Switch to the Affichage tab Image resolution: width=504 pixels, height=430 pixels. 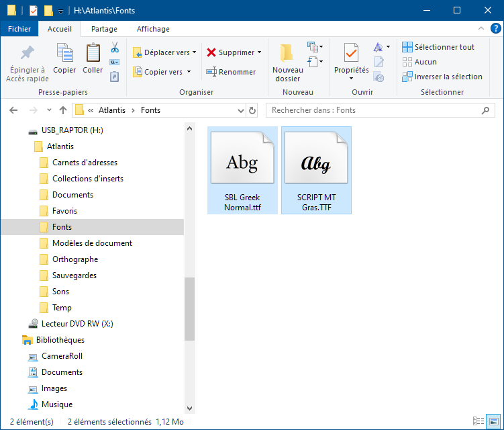click(x=153, y=29)
